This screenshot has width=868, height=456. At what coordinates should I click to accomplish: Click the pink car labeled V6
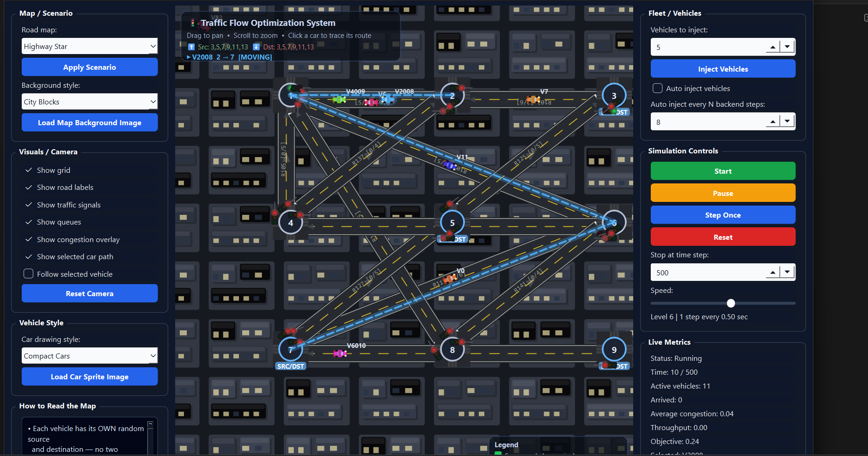[371, 102]
